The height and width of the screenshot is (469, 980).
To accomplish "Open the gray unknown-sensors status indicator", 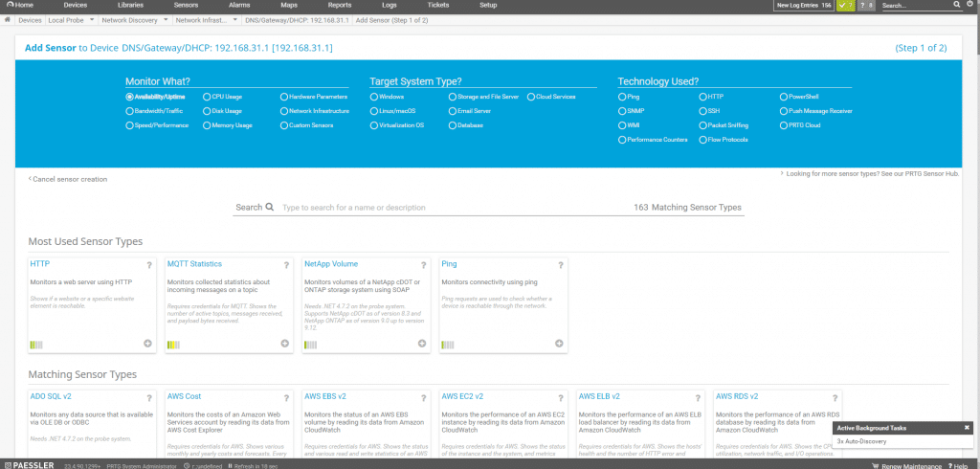I will [865, 6].
